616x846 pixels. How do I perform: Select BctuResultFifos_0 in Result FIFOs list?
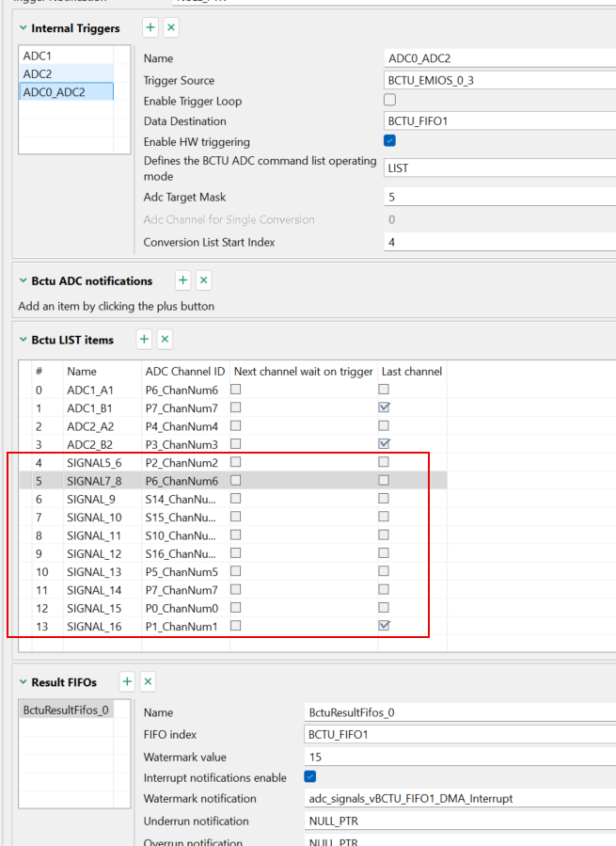tap(67, 710)
